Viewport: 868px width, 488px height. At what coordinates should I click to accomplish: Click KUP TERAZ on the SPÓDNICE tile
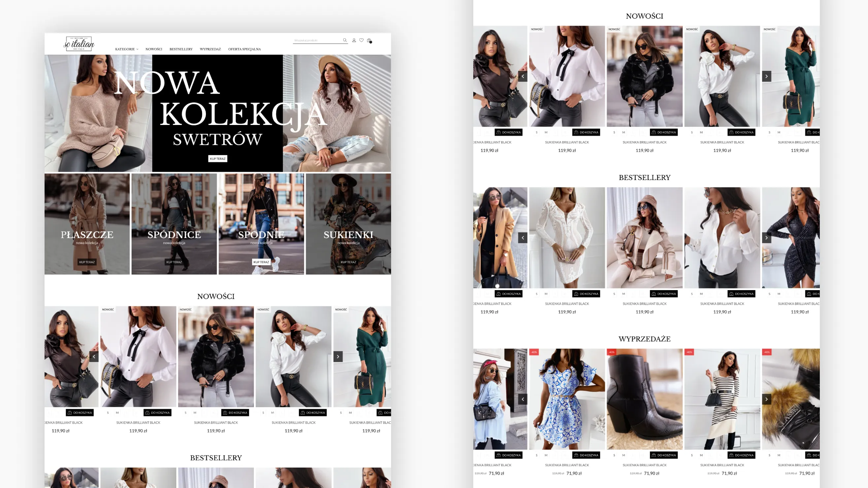click(x=174, y=262)
